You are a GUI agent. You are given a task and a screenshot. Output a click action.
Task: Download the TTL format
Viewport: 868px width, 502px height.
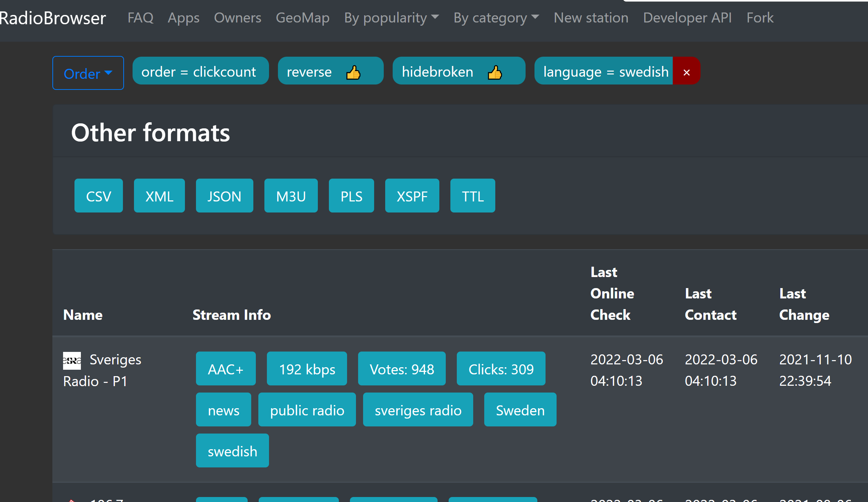pos(472,196)
